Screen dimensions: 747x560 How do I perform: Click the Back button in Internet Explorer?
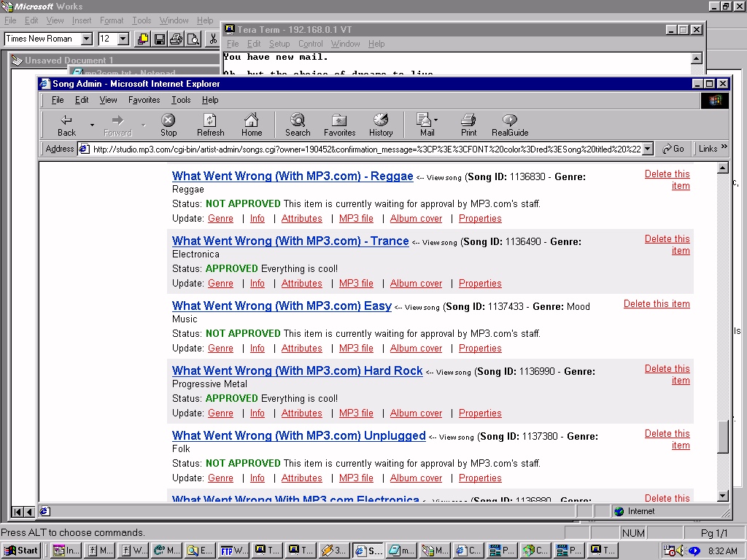(66, 125)
